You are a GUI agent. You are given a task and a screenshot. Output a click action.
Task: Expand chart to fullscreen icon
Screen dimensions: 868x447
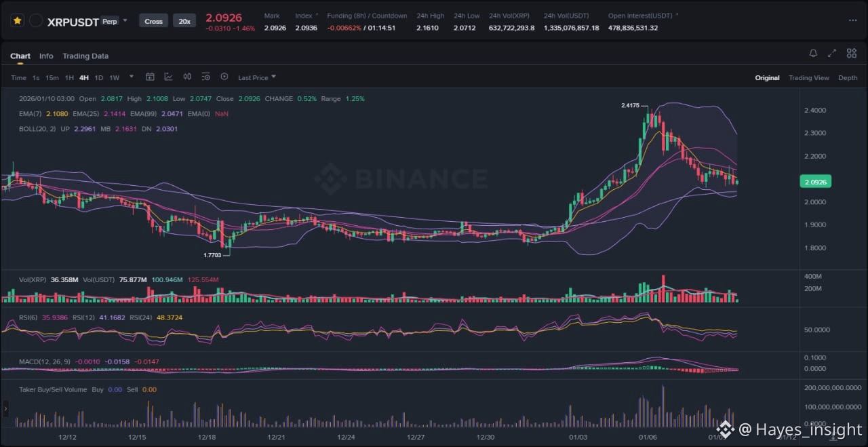click(832, 54)
